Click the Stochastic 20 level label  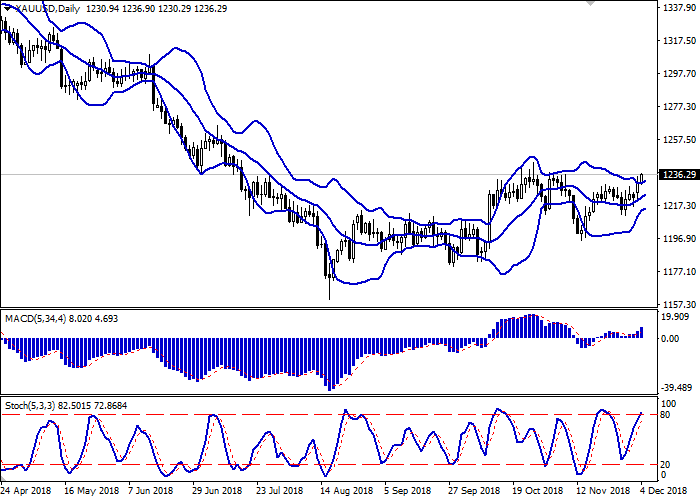point(665,465)
